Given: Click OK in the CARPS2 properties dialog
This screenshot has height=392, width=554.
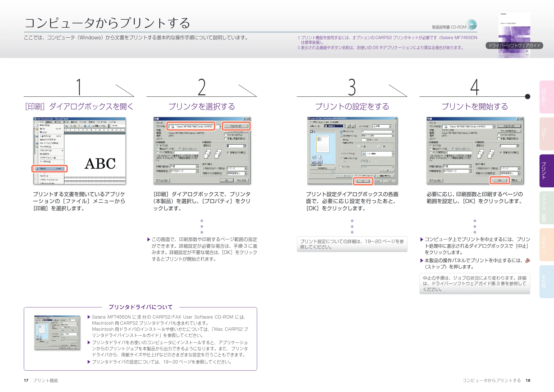Looking at the screenshot, I should [x=363, y=181].
